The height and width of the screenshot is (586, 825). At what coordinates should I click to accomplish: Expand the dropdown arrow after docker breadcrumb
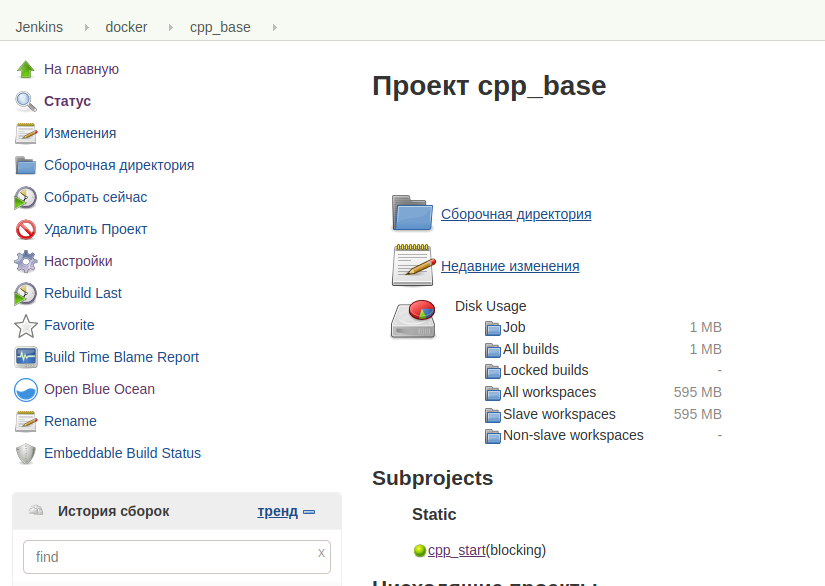pyautogui.click(x=169, y=27)
